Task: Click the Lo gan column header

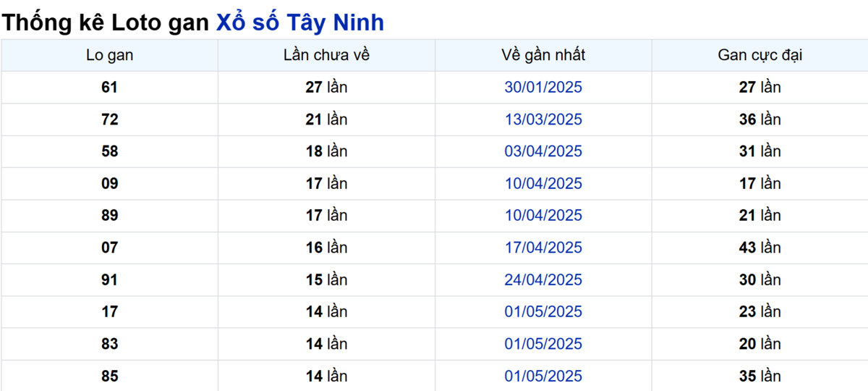Action: (x=110, y=55)
